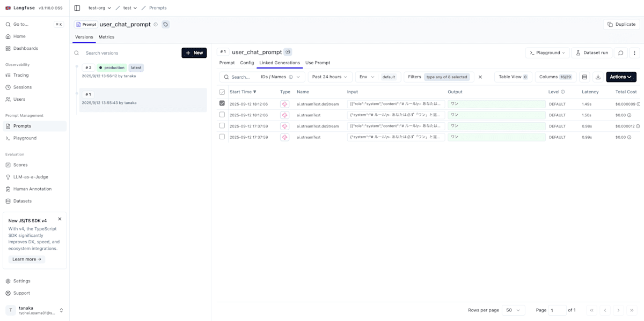Check the 18:12:06 ai.streamText row
644x321 pixels.
222,115
